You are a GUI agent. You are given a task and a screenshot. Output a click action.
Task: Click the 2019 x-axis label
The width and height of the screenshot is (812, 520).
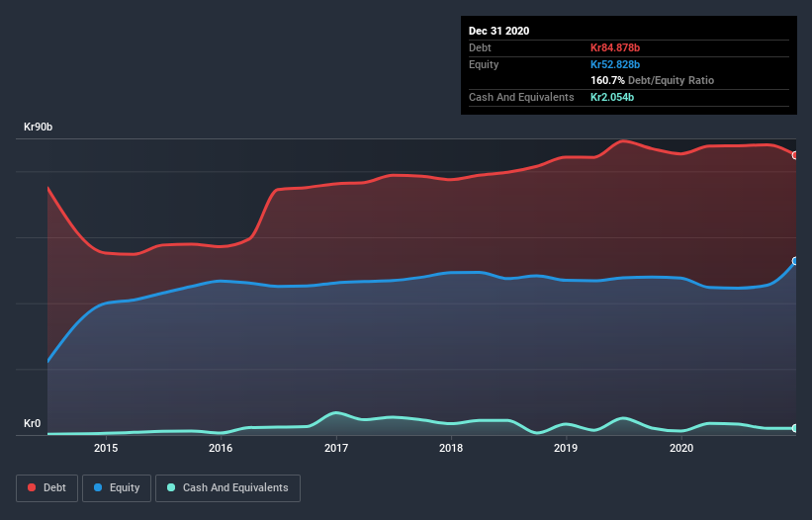[x=566, y=448]
